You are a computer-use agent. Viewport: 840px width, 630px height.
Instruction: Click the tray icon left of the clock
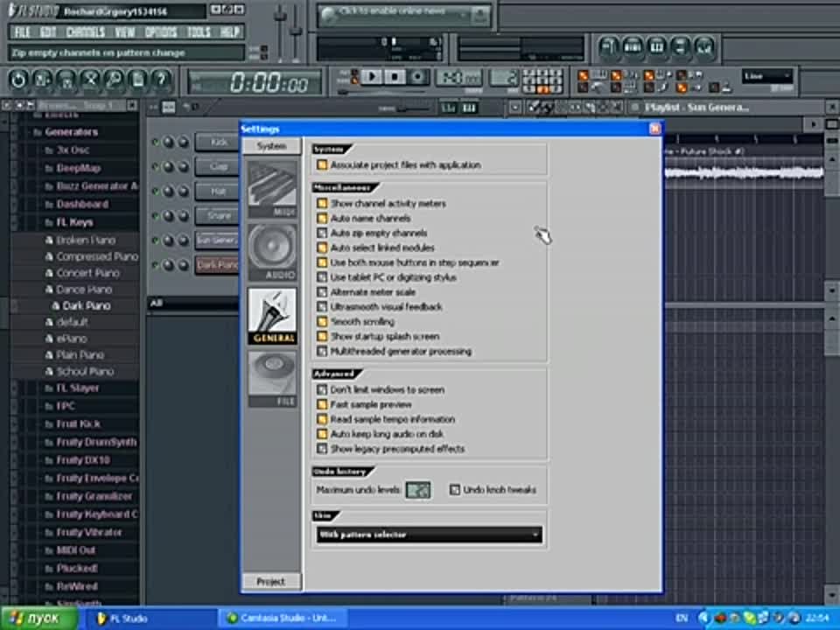[795, 618]
